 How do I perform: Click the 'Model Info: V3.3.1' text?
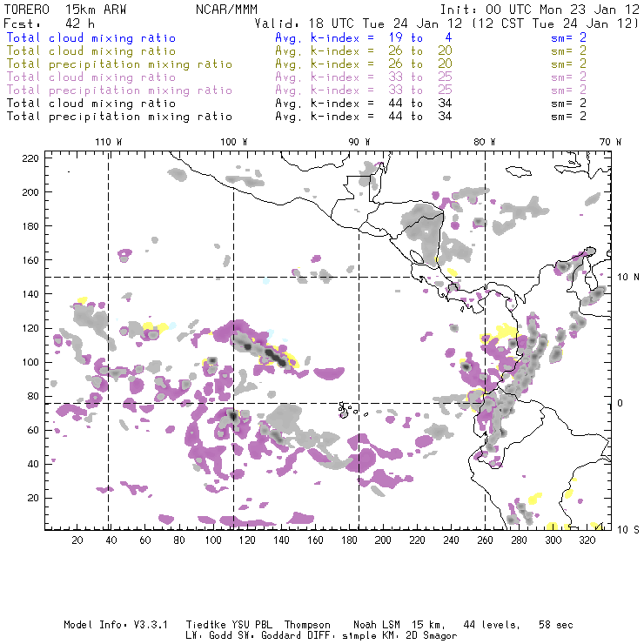(x=116, y=625)
